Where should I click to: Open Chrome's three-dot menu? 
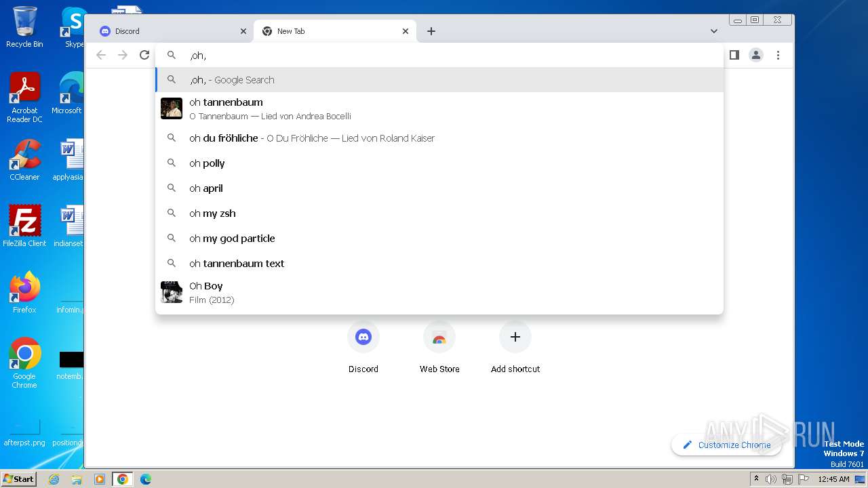pos(778,55)
